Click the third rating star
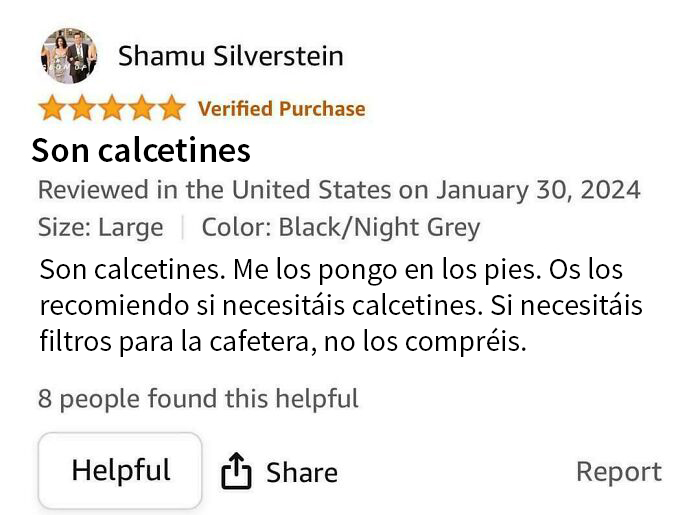 (112, 108)
